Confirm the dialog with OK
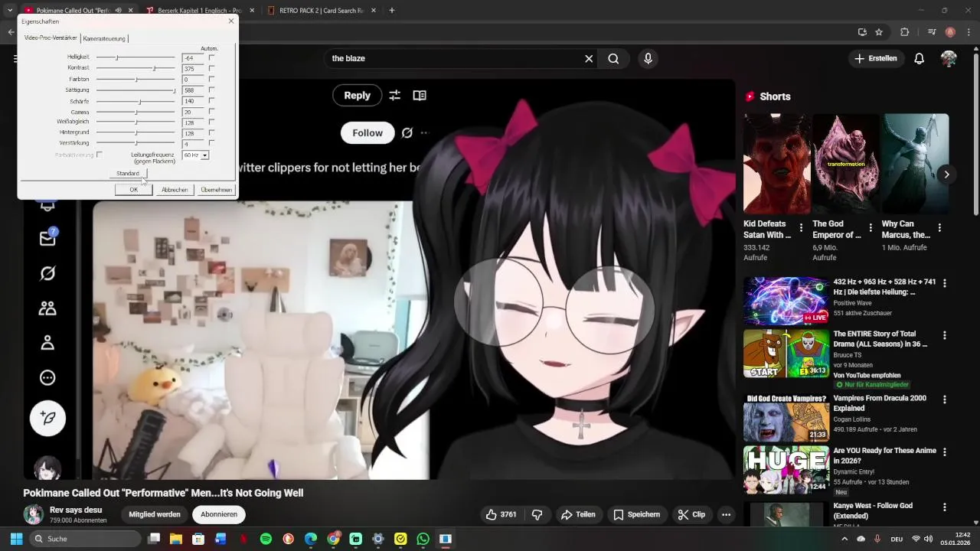 [x=133, y=190]
